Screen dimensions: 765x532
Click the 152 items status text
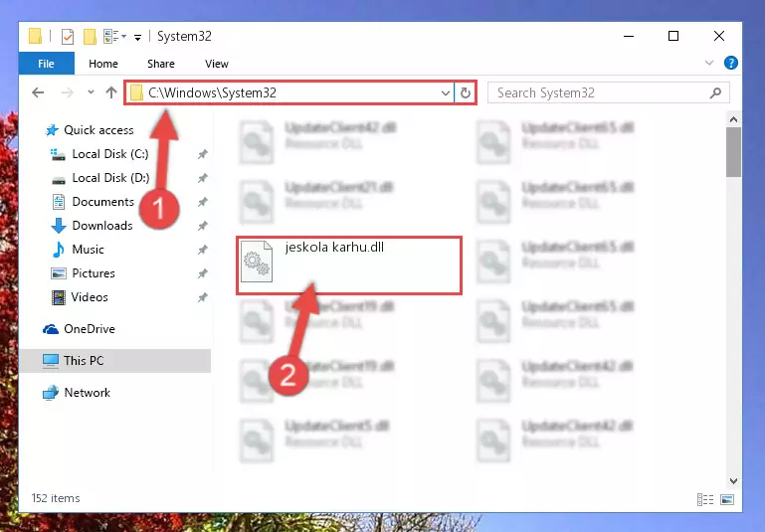click(x=56, y=498)
